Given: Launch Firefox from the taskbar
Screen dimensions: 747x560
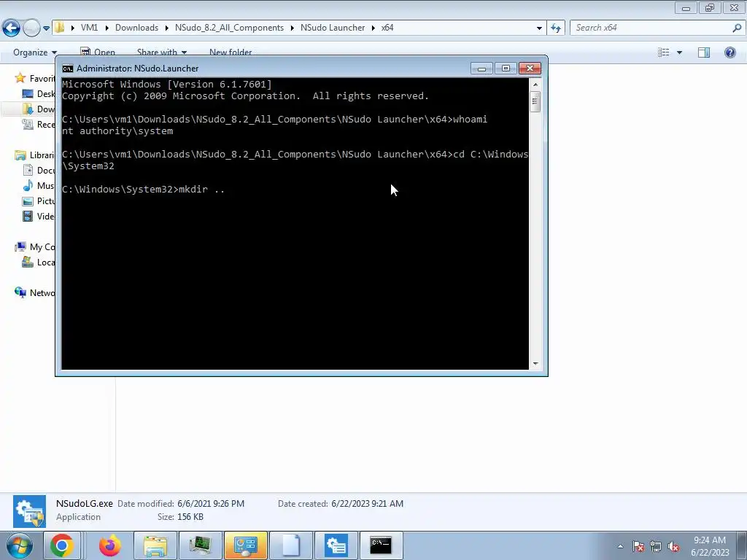Looking at the screenshot, I should coord(110,545).
